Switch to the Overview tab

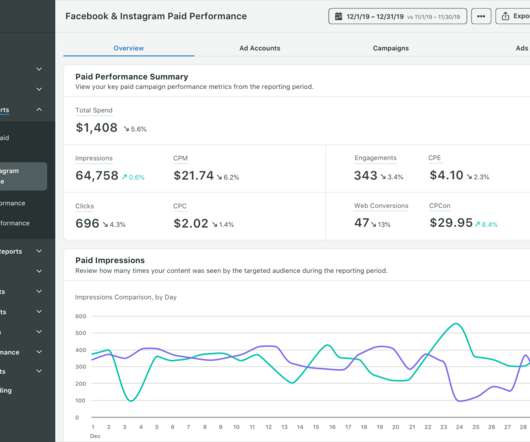pos(129,48)
